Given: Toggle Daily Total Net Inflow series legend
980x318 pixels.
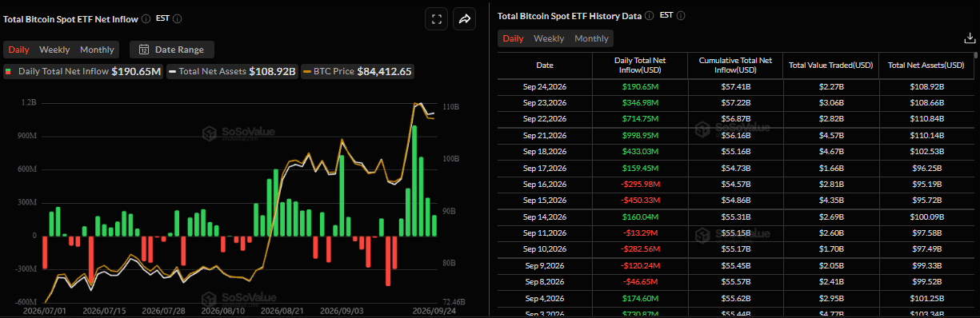Looking at the screenshot, I should click(x=83, y=71).
